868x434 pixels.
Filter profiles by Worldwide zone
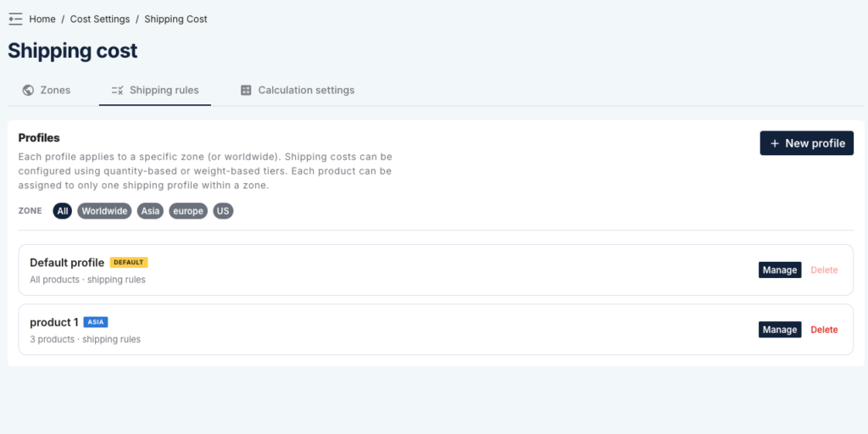(x=104, y=211)
